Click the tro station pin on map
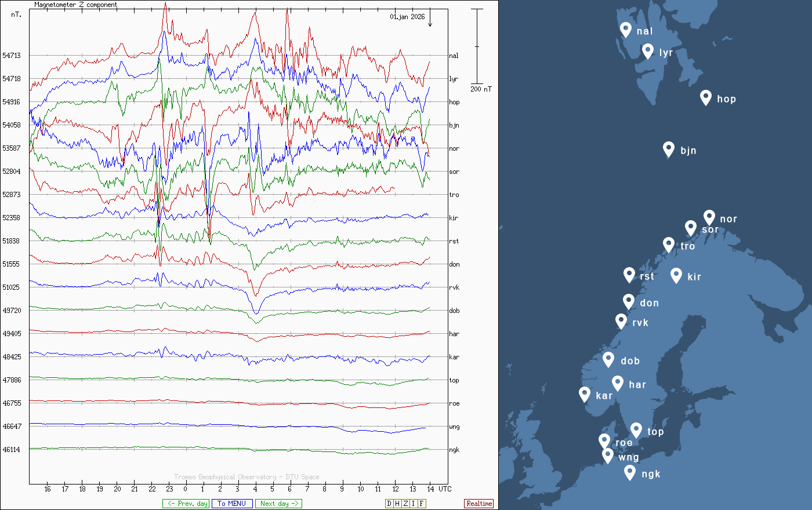812x510 pixels. tap(669, 245)
